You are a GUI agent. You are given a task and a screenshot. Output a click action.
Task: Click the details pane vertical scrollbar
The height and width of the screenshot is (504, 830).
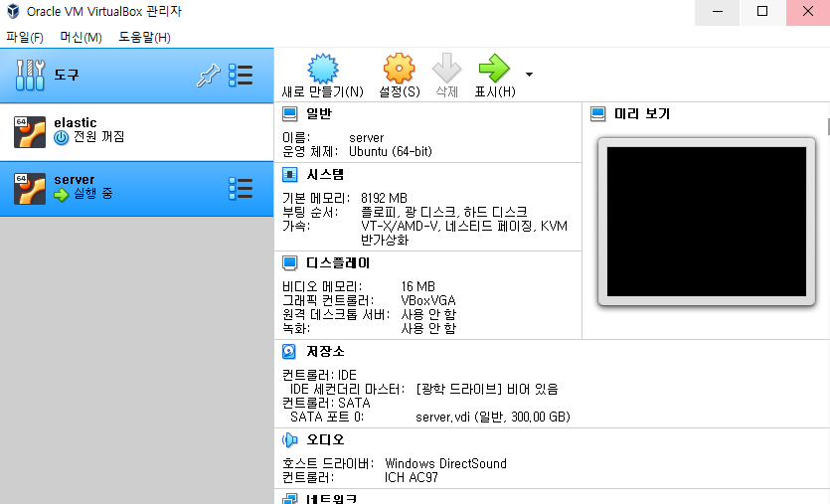coord(828,127)
